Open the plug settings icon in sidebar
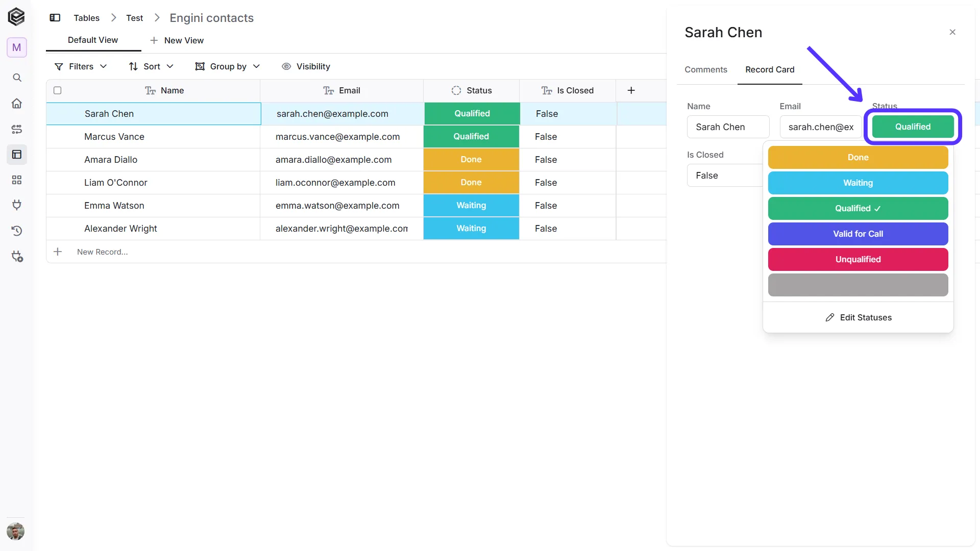This screenshot has width=980, height=551. (x=17, y=256)
